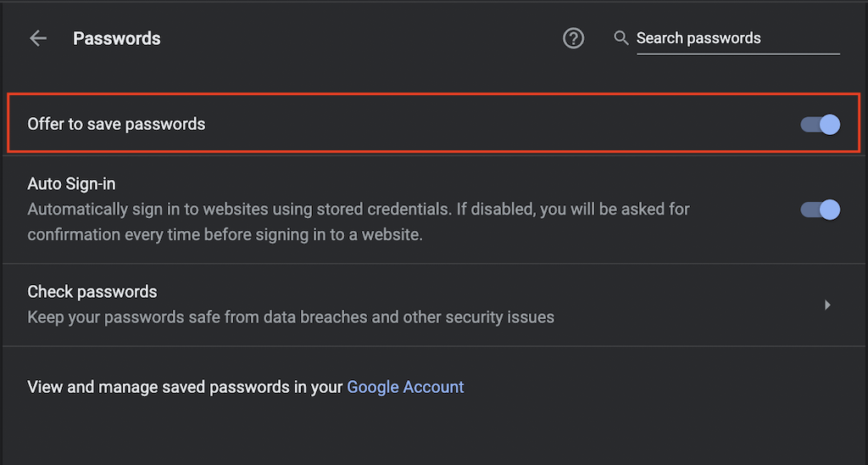The image size is (868, 465).
Task: Go back using the left arrow
Action: 38,38
